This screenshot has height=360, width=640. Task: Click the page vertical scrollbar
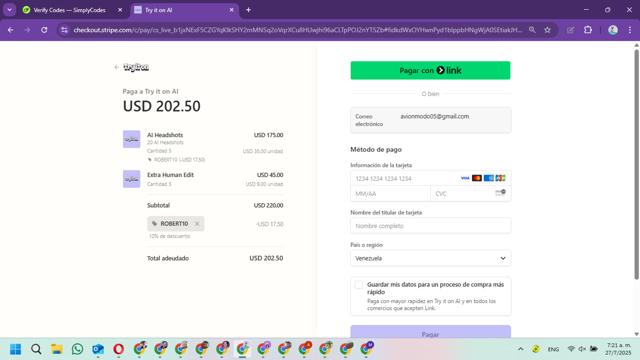pyautogui.click(x=636, y=163)
